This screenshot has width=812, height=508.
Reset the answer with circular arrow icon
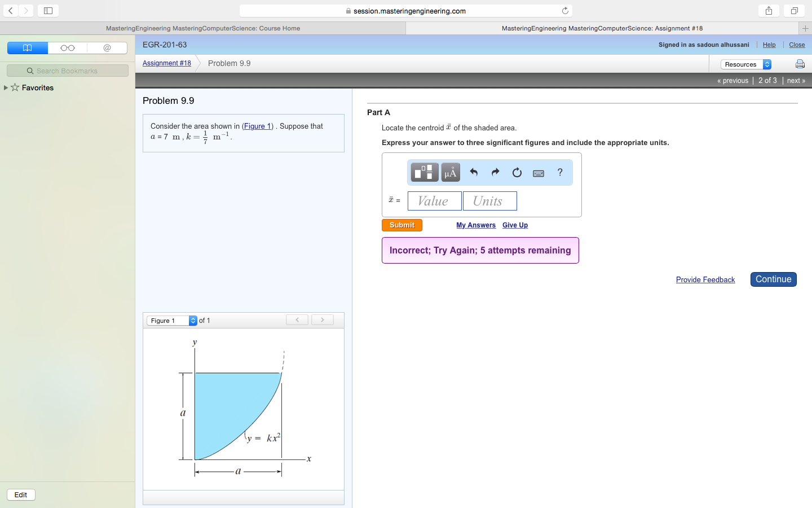click(517, 172)
